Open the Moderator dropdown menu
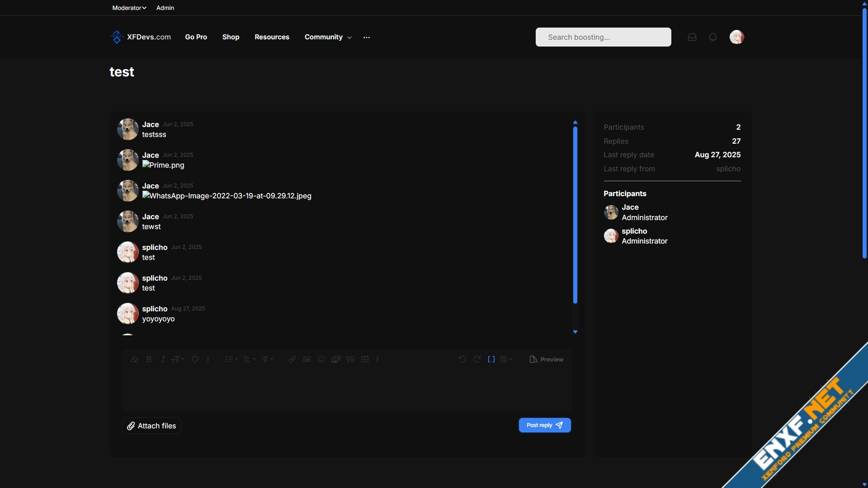Viewport: 868px width, 488px height. [129, 8]
